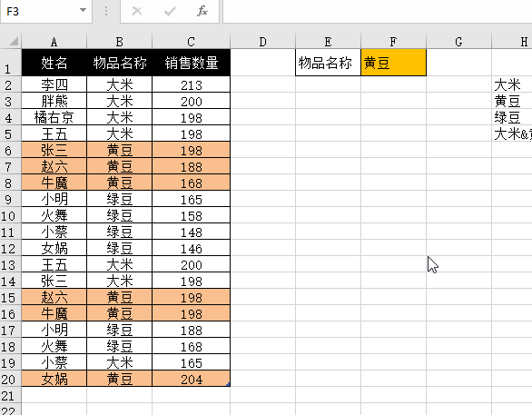The width and height of the screenshot is (532, 415).
Task: Select row 6 header
Action: [11, 150]
